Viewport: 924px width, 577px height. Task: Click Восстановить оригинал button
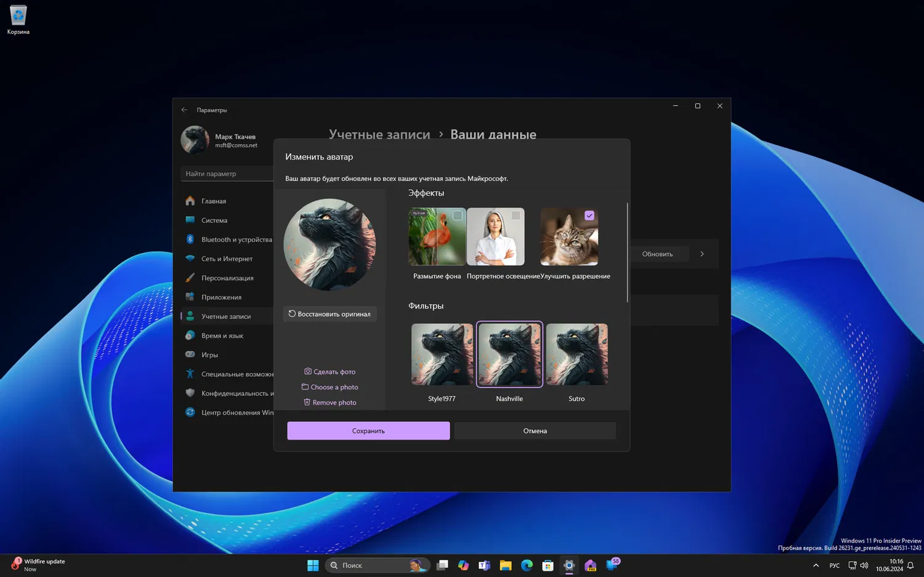click(330, 314)
